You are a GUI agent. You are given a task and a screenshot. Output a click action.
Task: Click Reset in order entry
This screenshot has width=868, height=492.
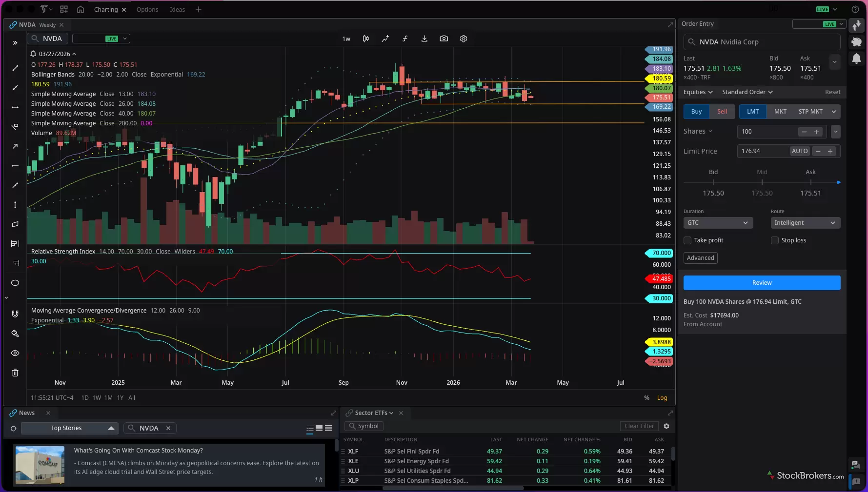point(832,92)
